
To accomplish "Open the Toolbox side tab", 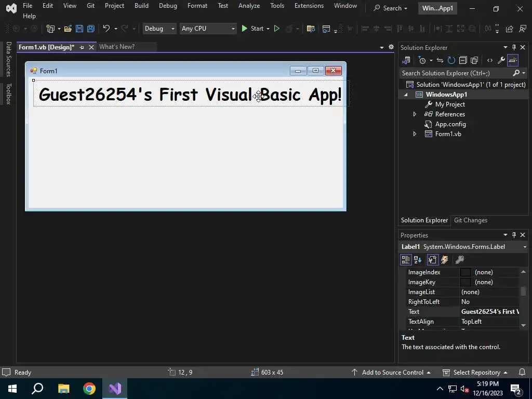I will point(9,94).
